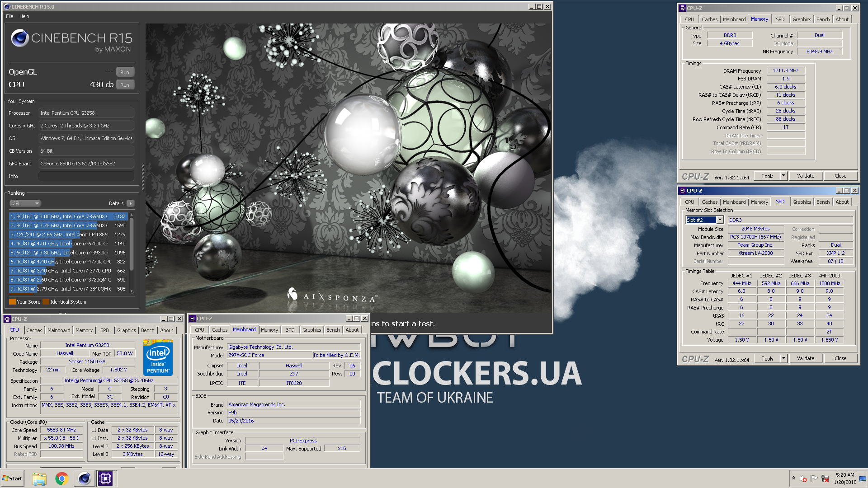868x488 pixels.
Task: Click the Z97X-SOC Force model field
Action: click(269, 355)
